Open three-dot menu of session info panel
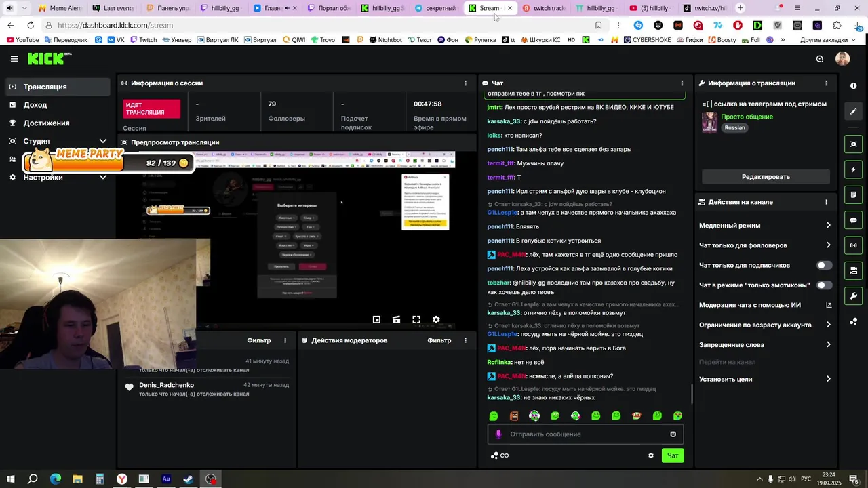Screen dimensions: 868x488 [x=465, y=83]
